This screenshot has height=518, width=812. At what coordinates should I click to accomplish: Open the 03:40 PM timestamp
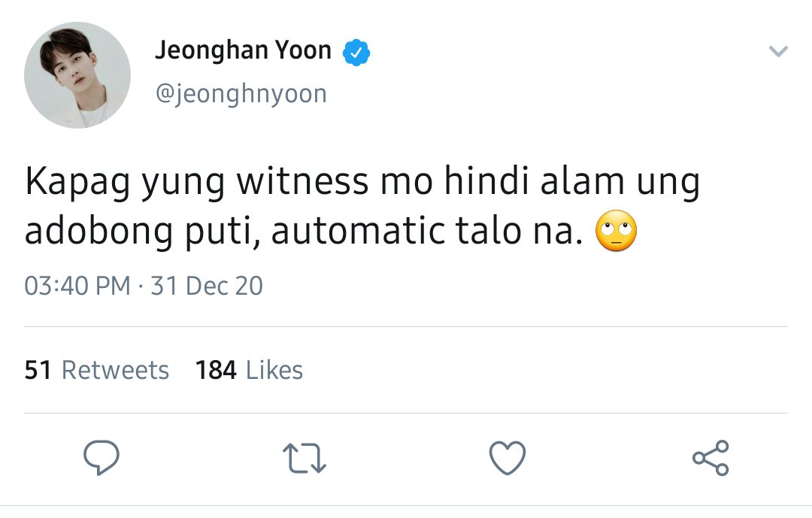(77, 286)
